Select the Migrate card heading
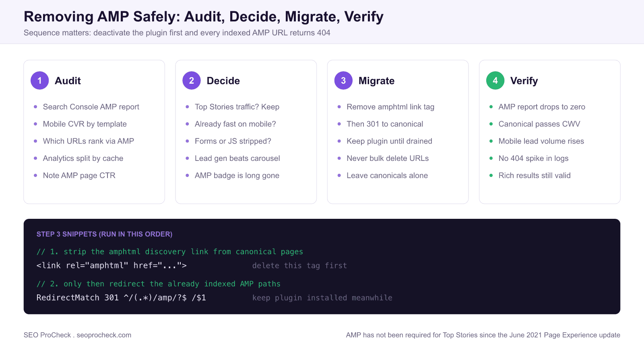 pyautogui.click(x=376, y=81)
